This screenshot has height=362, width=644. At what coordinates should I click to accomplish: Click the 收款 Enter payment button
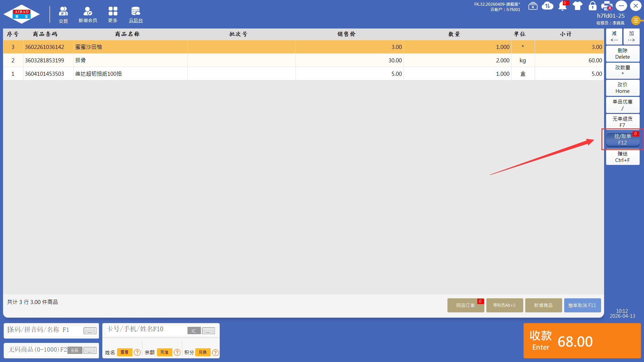point(582,341)
